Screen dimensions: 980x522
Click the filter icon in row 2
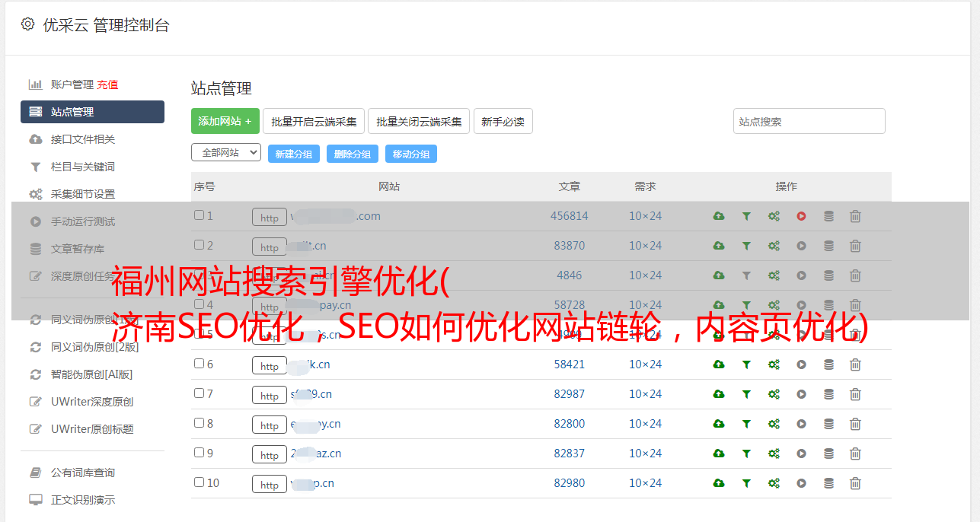tap(746, 246)
